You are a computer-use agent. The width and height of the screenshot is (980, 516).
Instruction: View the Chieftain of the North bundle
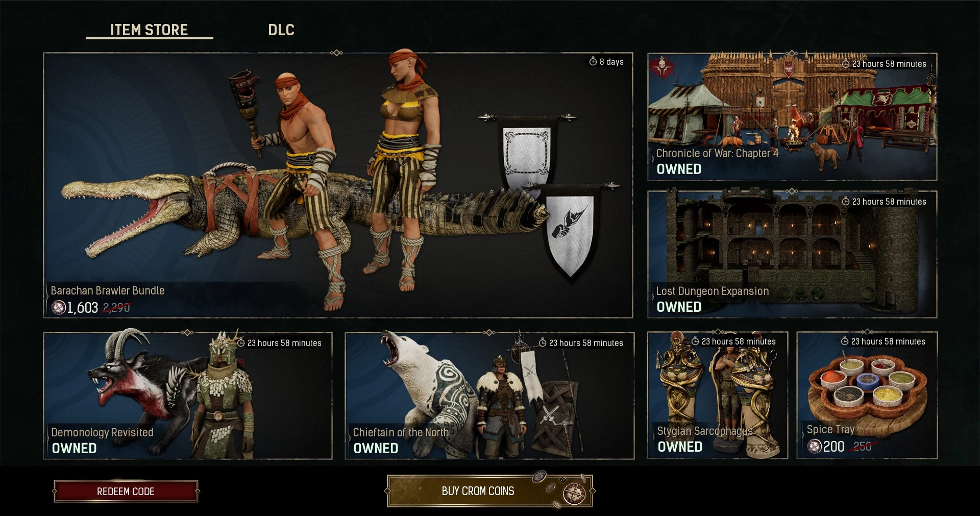pos(489,396)
